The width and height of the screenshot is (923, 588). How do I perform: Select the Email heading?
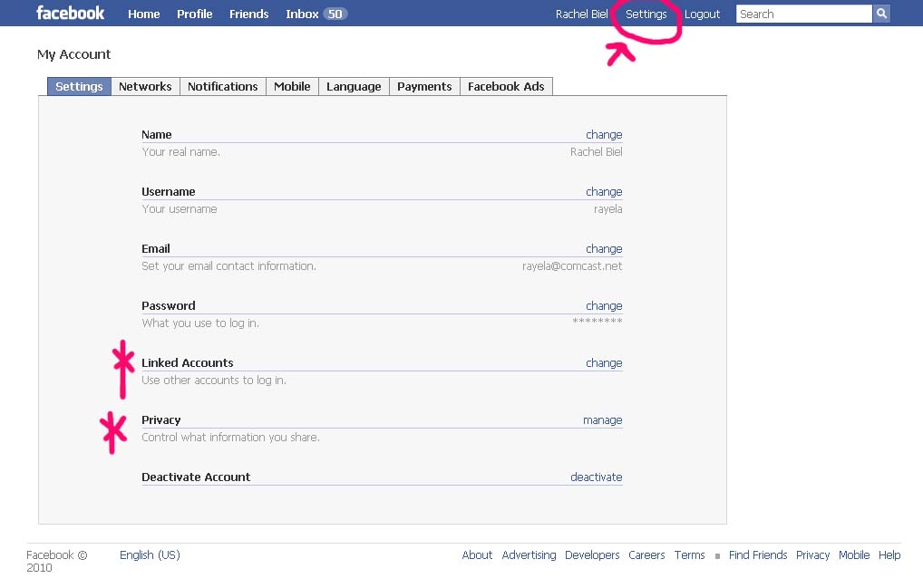(155, 249)
